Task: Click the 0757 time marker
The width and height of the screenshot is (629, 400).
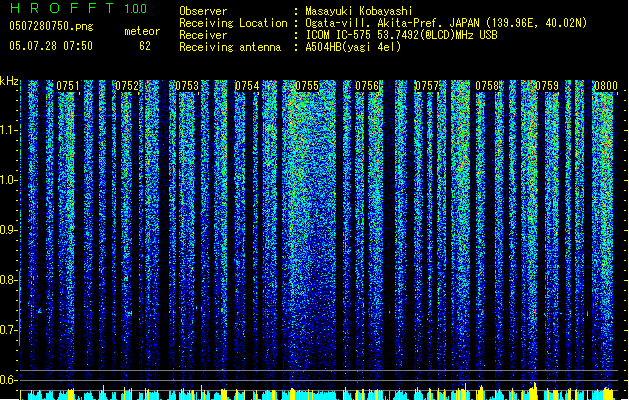Action: 427,86
